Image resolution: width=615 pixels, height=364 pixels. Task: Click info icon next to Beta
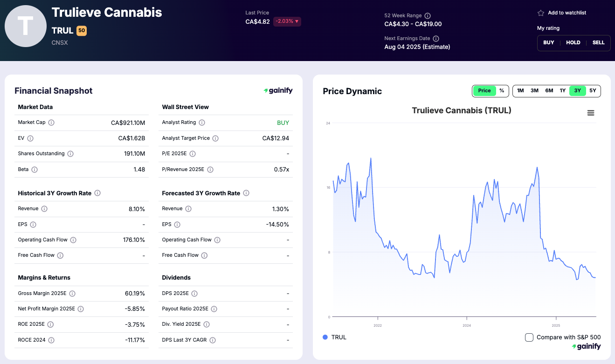tap(35, 170)
